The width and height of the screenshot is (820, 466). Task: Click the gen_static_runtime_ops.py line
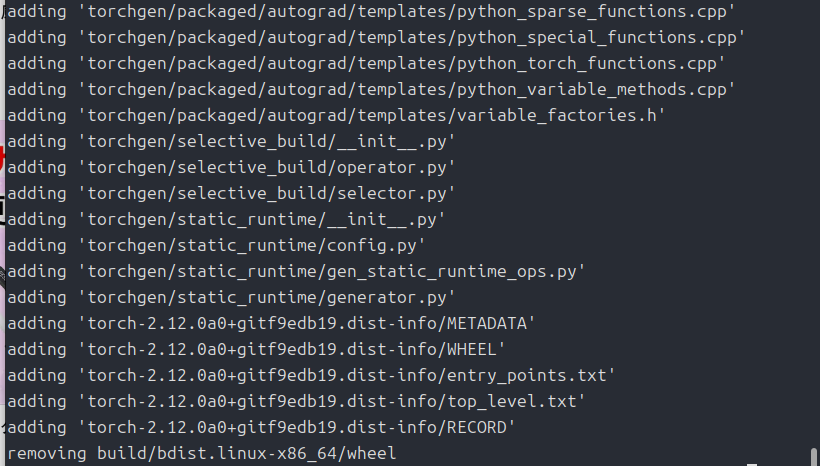tap(296, 271)
